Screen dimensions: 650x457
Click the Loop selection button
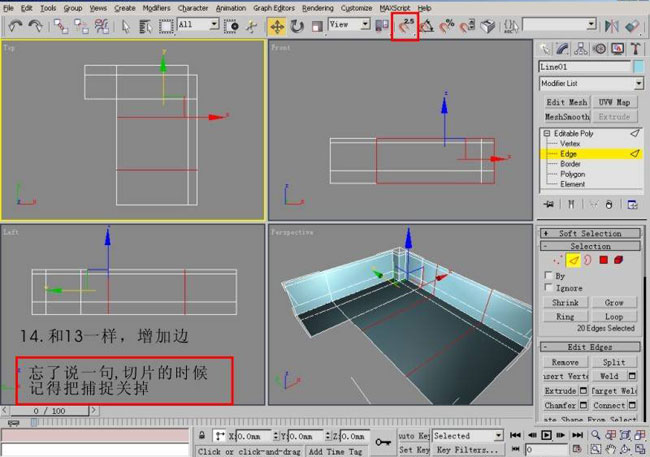click(x=614, y=317)
